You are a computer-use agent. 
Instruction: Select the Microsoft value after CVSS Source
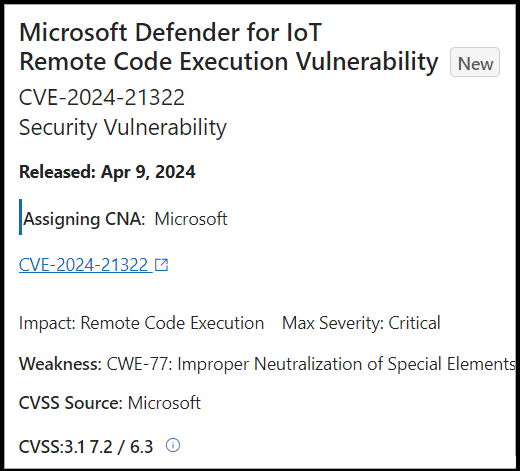(x=164, y=403)
